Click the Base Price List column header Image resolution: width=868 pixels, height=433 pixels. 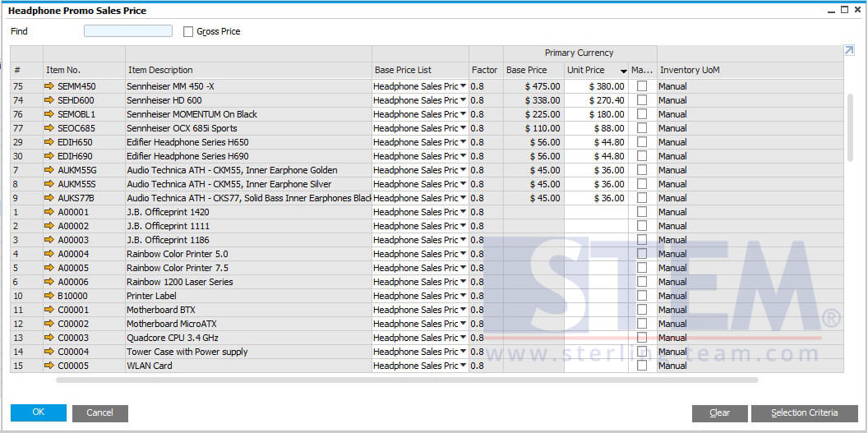(420, 70)
